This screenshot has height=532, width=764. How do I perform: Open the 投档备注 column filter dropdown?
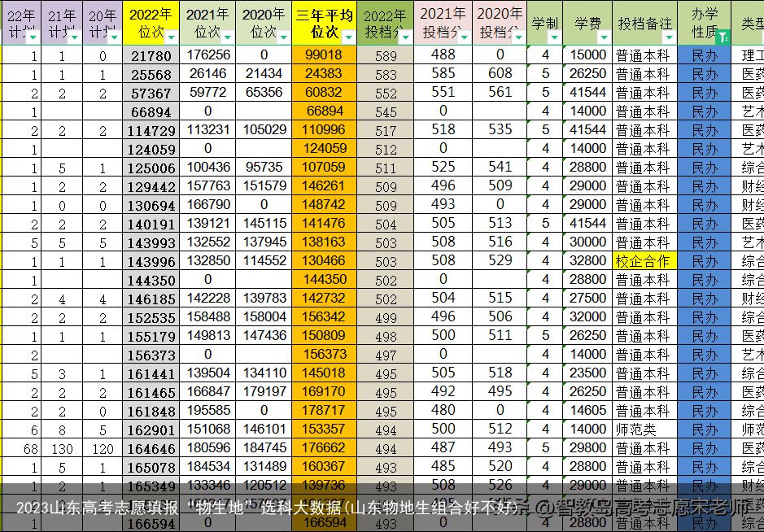(669, 37)
